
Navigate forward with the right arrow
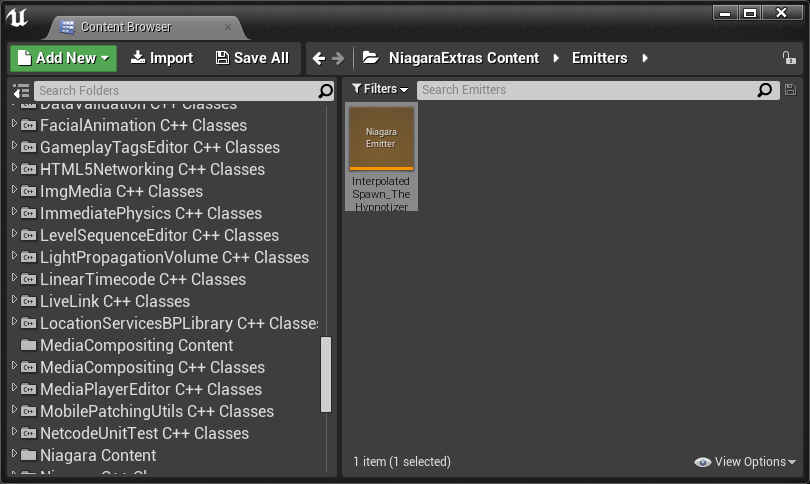click(338, 58)
